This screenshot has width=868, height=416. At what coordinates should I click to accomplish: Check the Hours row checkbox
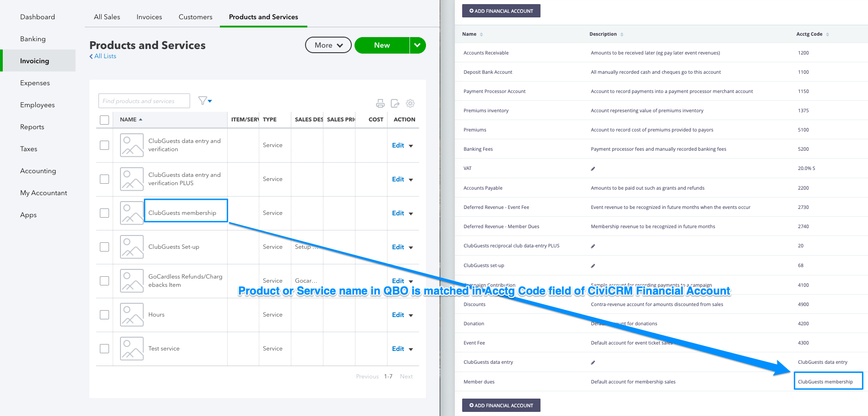104,315
